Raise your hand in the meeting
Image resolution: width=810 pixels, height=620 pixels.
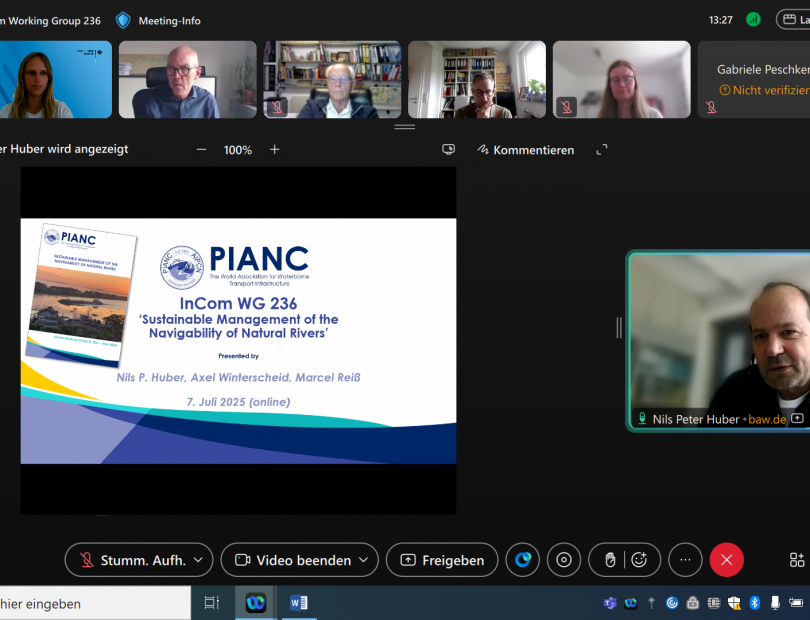coord(610,560)
